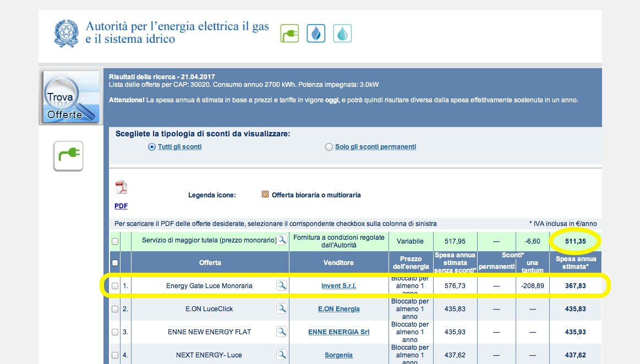
Task: Click the 511,35 estimated annual cost value
Action: click(x=576, y=241)
